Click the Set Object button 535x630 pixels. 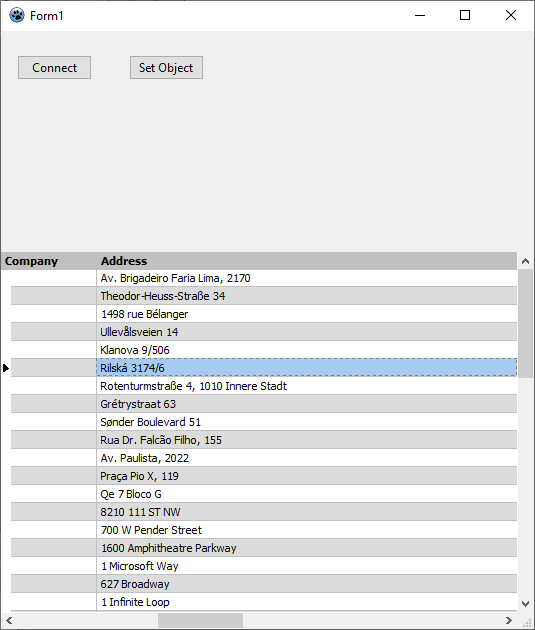(x=166, y=68)
